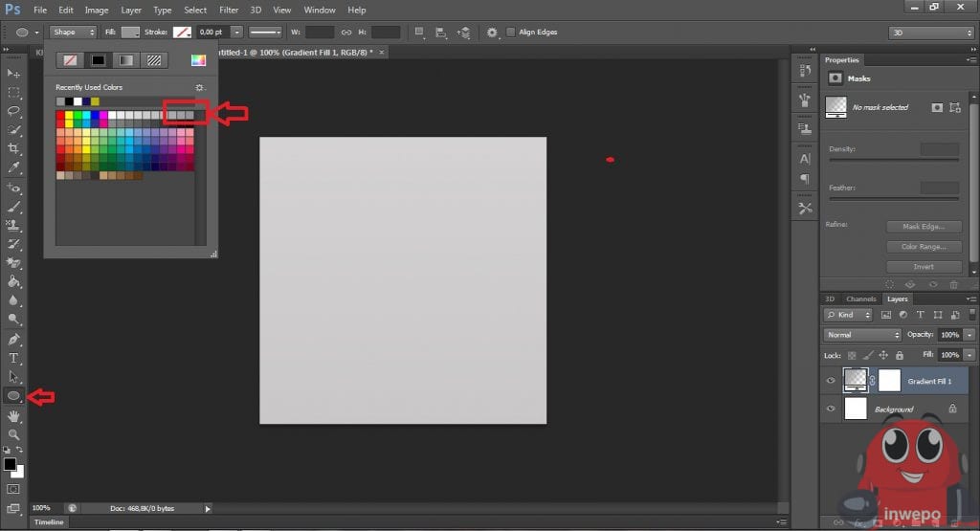The image size is (980, 531).
Task: Toggle lock position icon
Action: click(883, 356)
